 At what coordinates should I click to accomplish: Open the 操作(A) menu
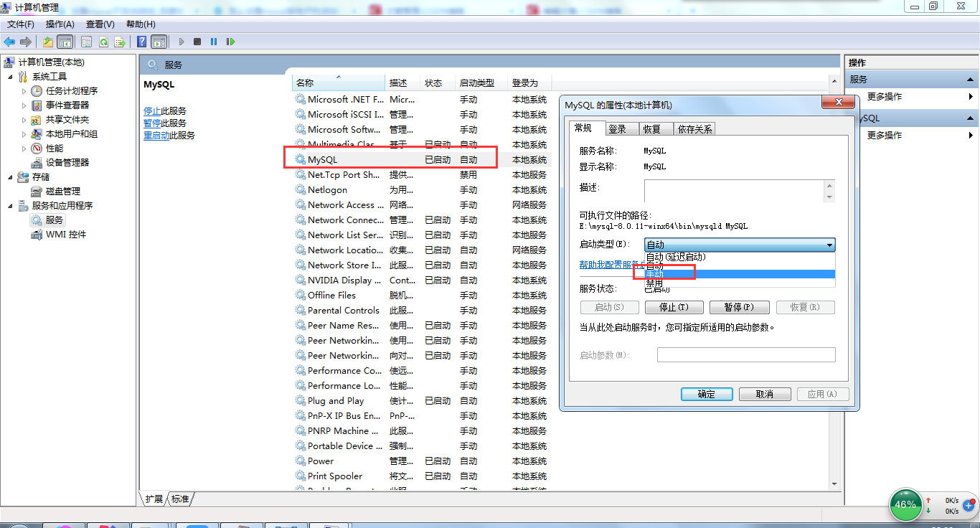60,24
